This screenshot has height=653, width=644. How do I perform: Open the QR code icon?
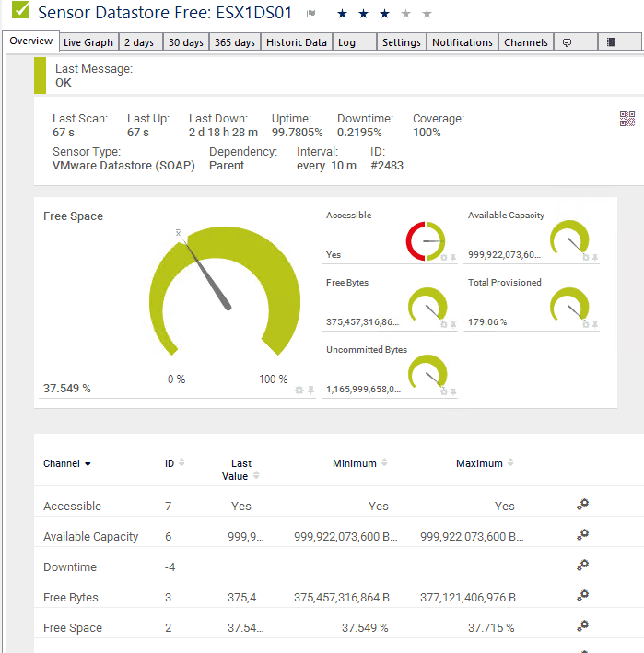tap(627, 119)
